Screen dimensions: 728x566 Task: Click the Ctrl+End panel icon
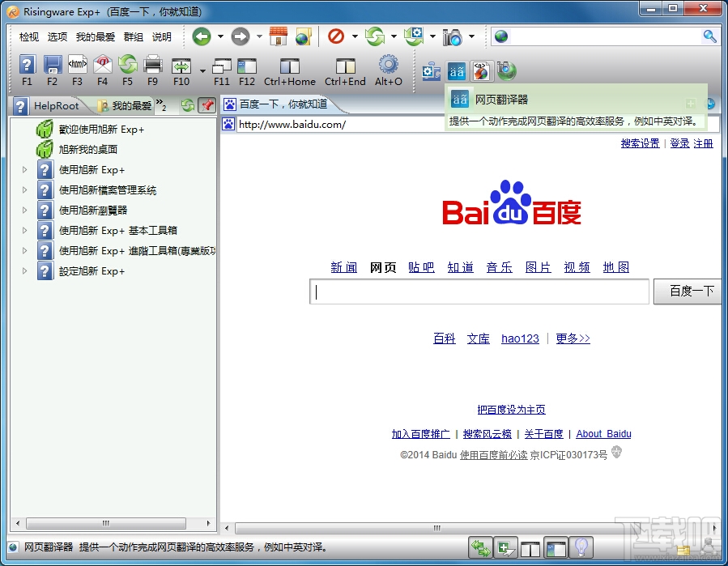click(346, 66)
